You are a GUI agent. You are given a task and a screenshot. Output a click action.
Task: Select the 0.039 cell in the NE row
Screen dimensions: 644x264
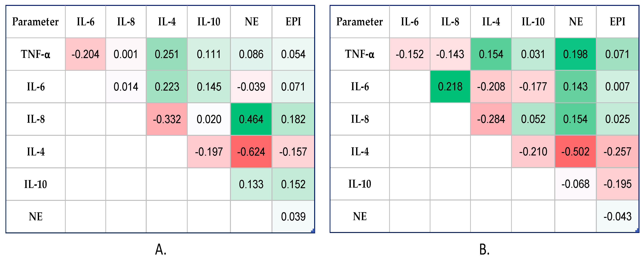[x=293, y=216]
